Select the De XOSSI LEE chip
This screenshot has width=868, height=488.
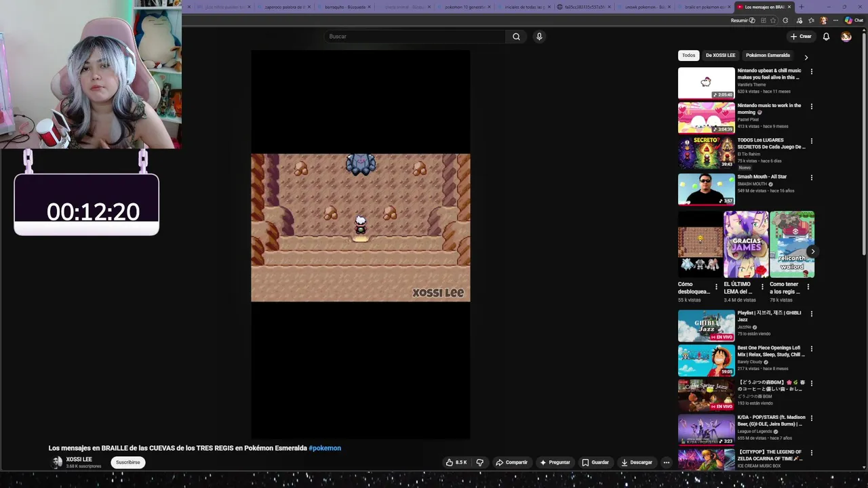[x=720, y=56]
